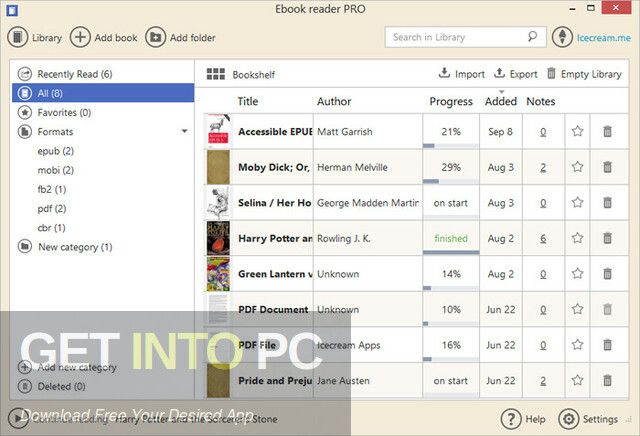
Task: Click the Export upload icon
Action: pyautogui.click(x=499, y=73)
